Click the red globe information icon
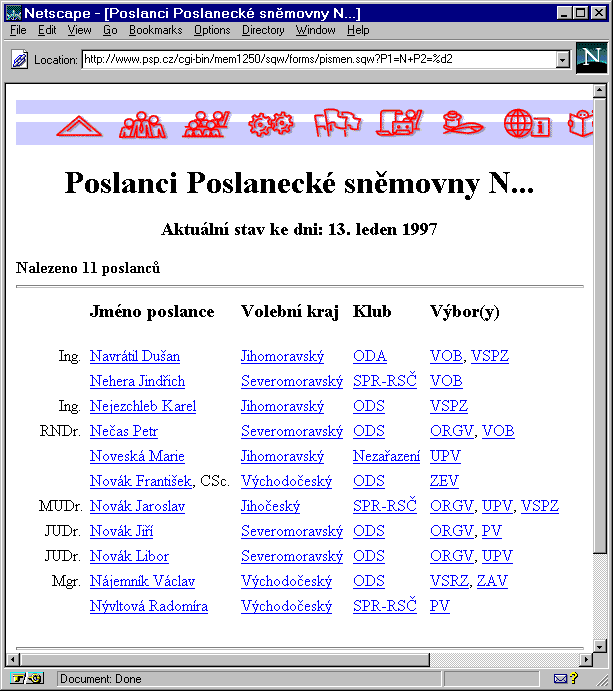Viewport: 613px width, 691px height. tap(527, 123)
